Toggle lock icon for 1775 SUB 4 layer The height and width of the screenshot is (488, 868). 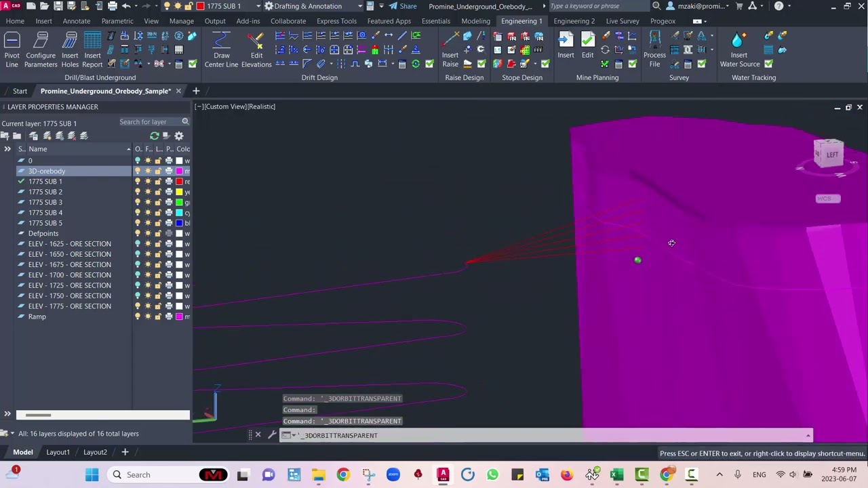[x=158, y=213]
